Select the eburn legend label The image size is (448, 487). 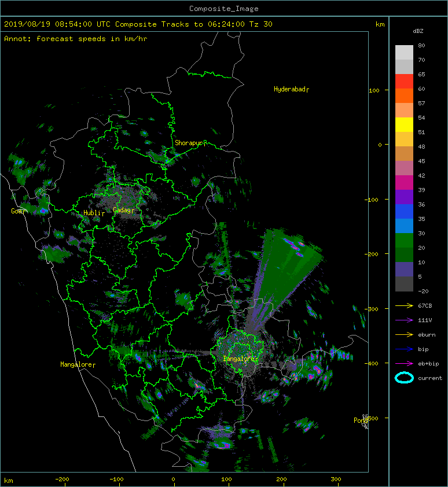pyautogui.click(x=427, y=335)
